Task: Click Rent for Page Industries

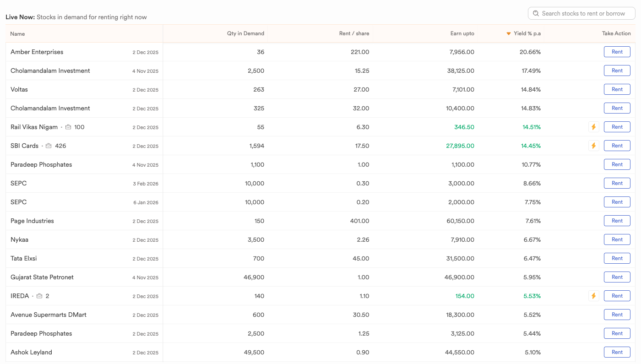Action: pyautogui.click(x=617, y=221)
